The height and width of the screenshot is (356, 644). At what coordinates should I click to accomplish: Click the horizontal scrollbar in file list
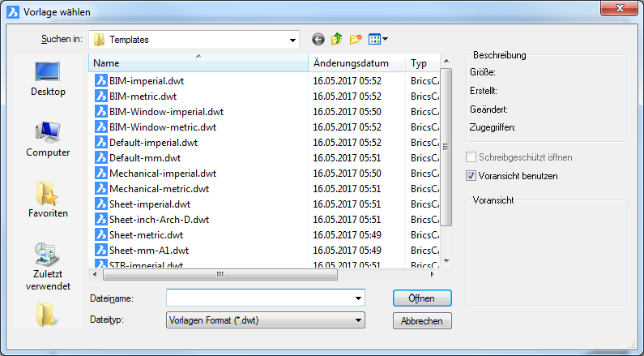(219, 274)
